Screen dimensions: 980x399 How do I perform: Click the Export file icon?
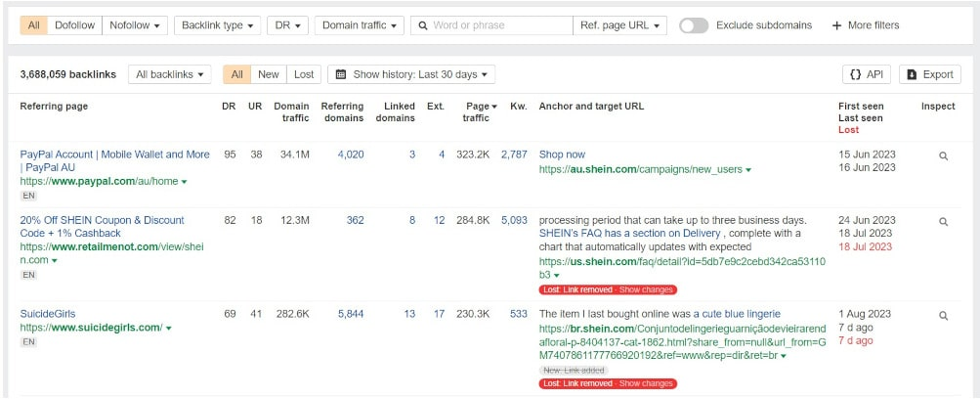912,74
